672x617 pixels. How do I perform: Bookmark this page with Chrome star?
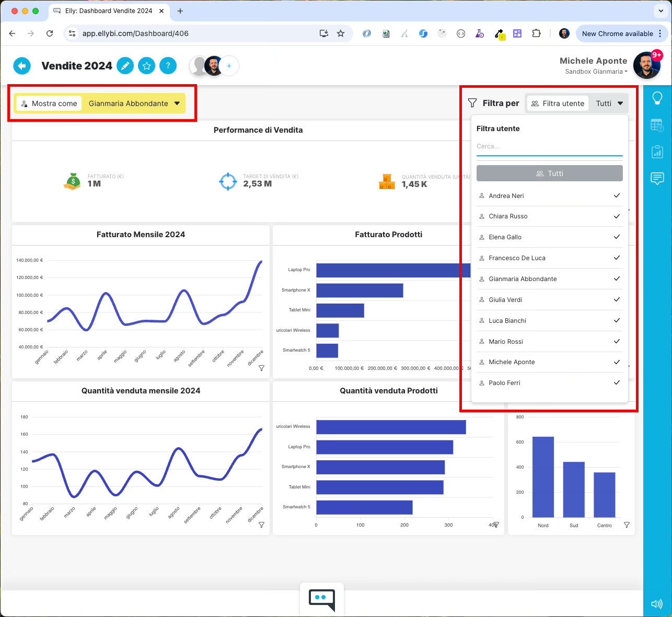coord(341,33)
